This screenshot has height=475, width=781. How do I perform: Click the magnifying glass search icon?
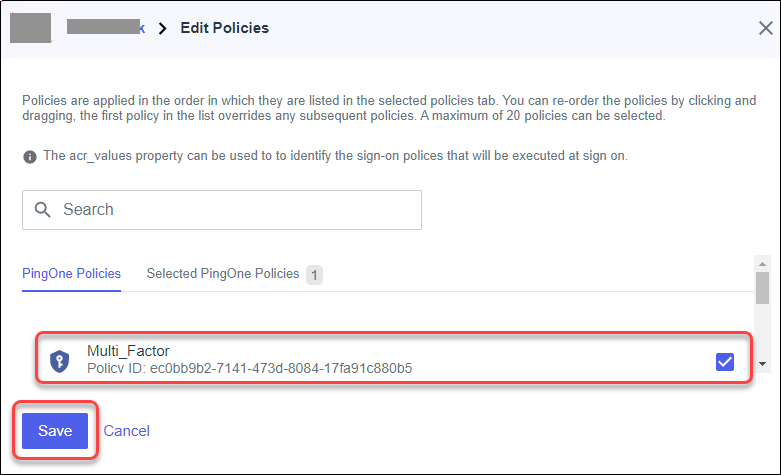pos(43,210)
